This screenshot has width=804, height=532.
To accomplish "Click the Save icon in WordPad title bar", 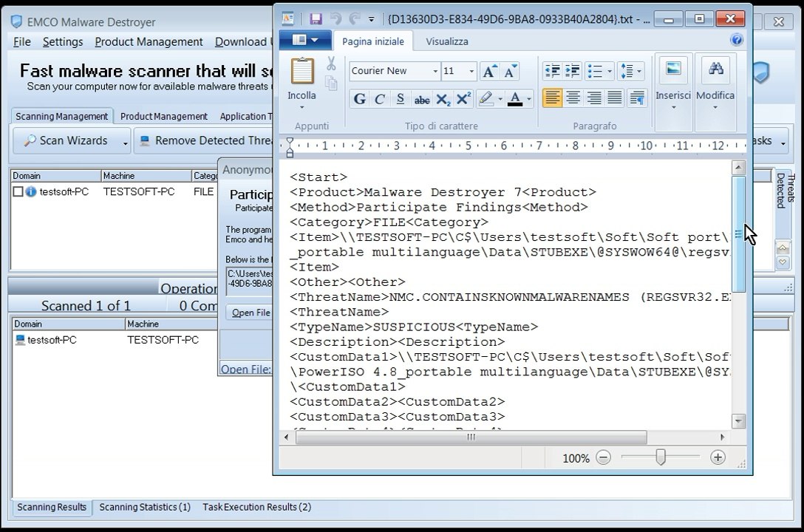I will 316,19.
